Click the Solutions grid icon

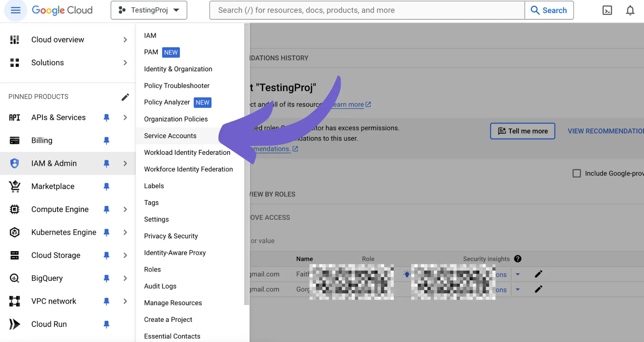pos(14,63)
